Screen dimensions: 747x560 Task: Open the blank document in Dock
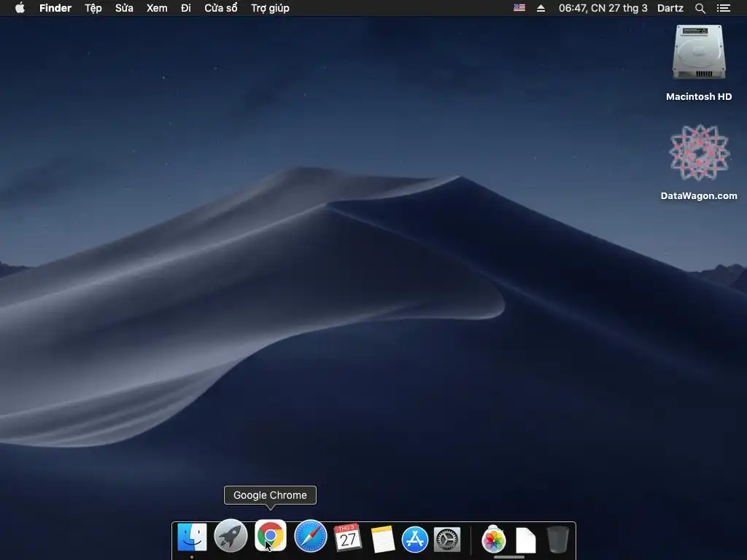click(525, 540)
